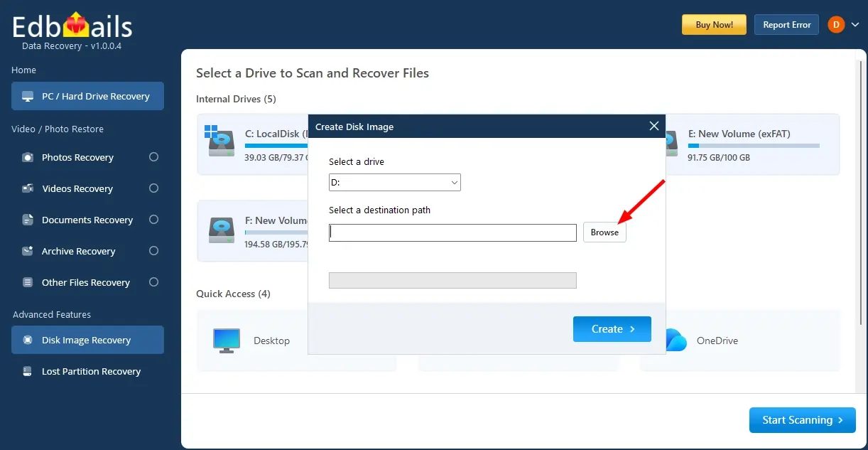Image resolution: width=868 pixels, height=450 pixels.
Task: Click the disk image progress bar
Action: click(x=452, y=280)
